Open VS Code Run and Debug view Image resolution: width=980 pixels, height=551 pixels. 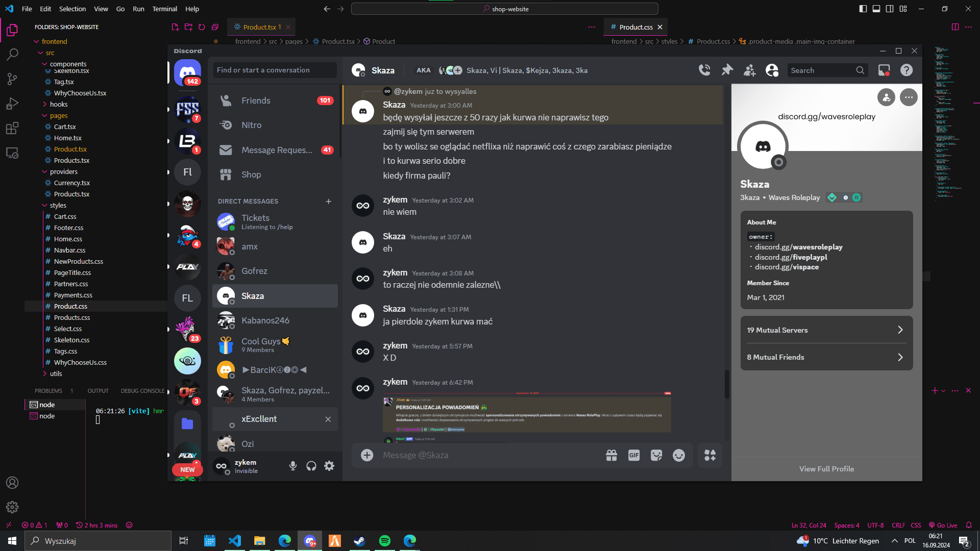pos(12,104)
